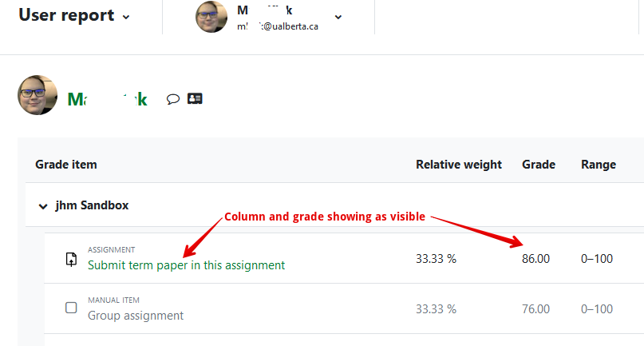Click the small user avatar in the user selector
This screenshot has height=346, width=644.
click(x=211, y=17)
